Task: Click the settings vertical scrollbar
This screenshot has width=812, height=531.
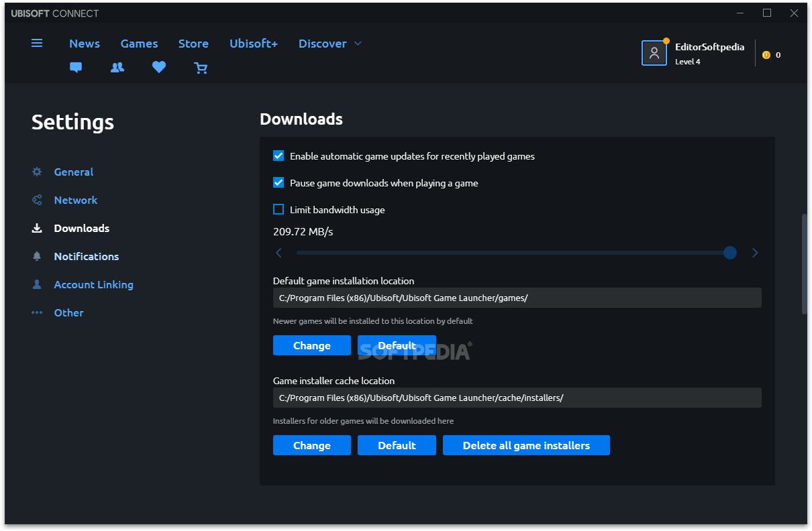Action: click(804, 264)
